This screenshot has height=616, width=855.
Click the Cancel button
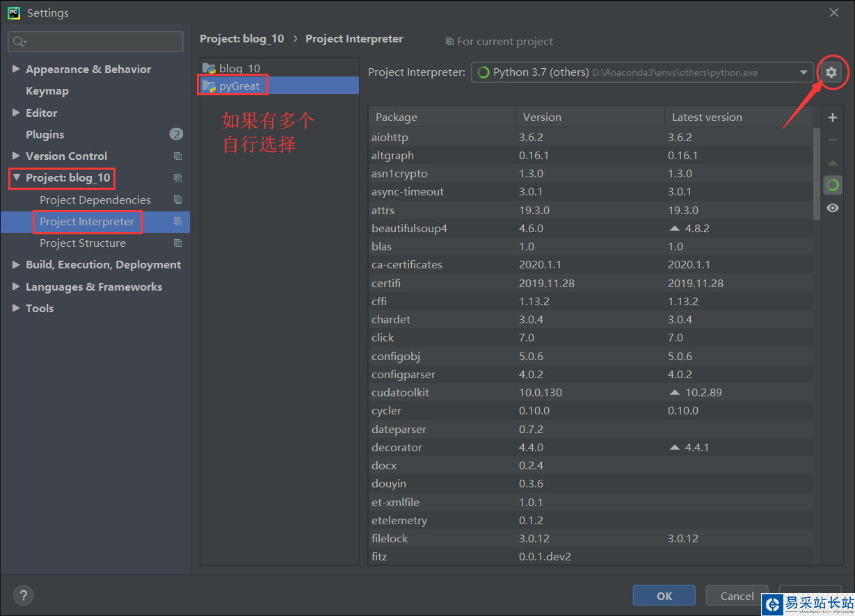point(737,596)
